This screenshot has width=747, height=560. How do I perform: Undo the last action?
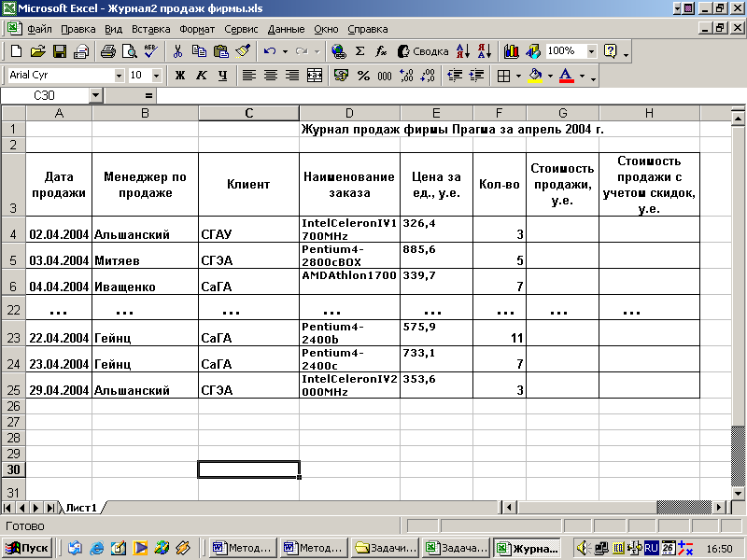pyautogui.click(x=270, y=51)
